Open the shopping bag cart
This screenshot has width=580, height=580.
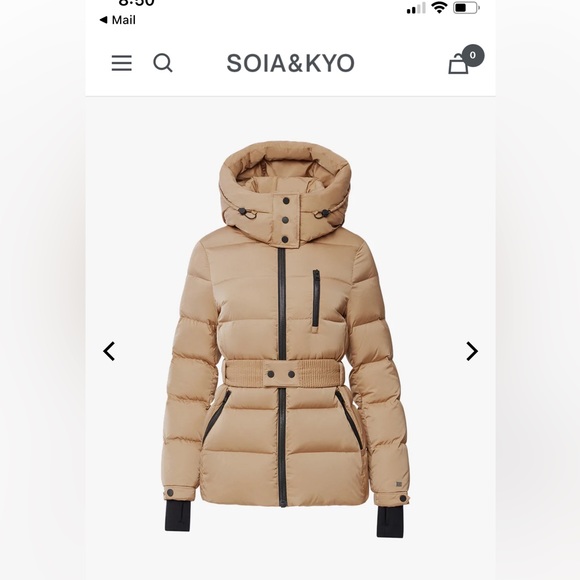click(x=458, y=64)
